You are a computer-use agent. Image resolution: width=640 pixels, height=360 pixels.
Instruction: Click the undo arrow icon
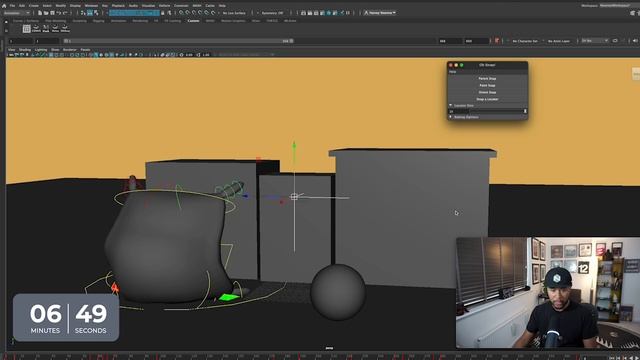tap(59, 13)
